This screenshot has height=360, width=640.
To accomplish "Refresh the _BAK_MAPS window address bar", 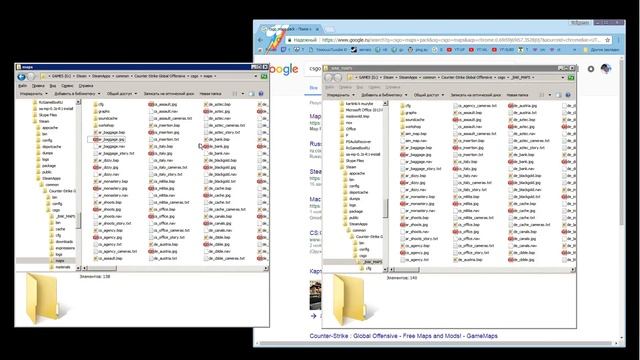I will [571, 78].
